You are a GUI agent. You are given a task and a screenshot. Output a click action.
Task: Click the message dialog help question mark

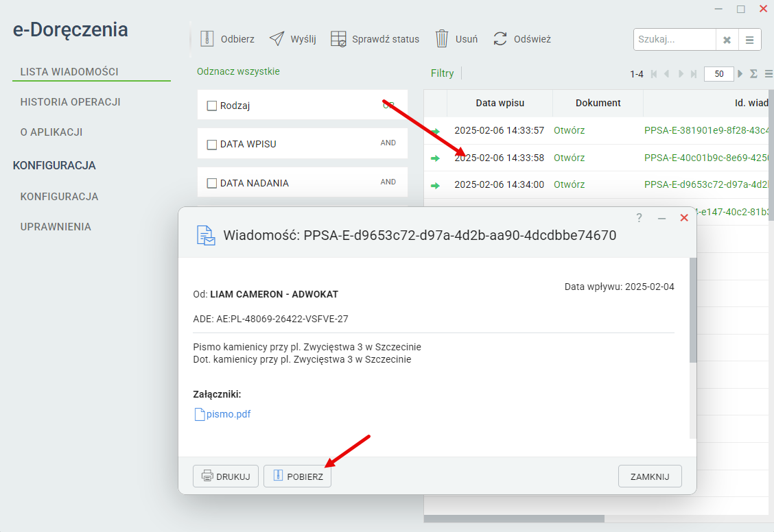pos(640,217)
